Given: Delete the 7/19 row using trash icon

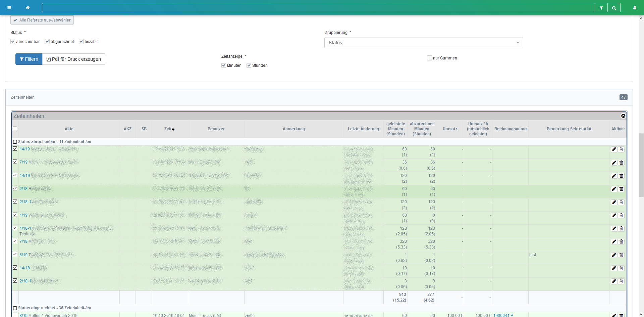Looking at the screenshot, I should click(x=621, y=163).
